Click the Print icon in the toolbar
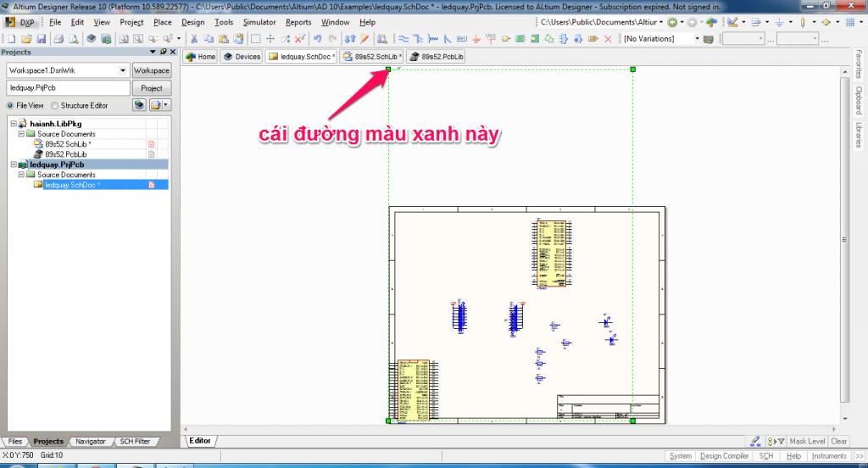The image size is (868, 468). [58, 39]
